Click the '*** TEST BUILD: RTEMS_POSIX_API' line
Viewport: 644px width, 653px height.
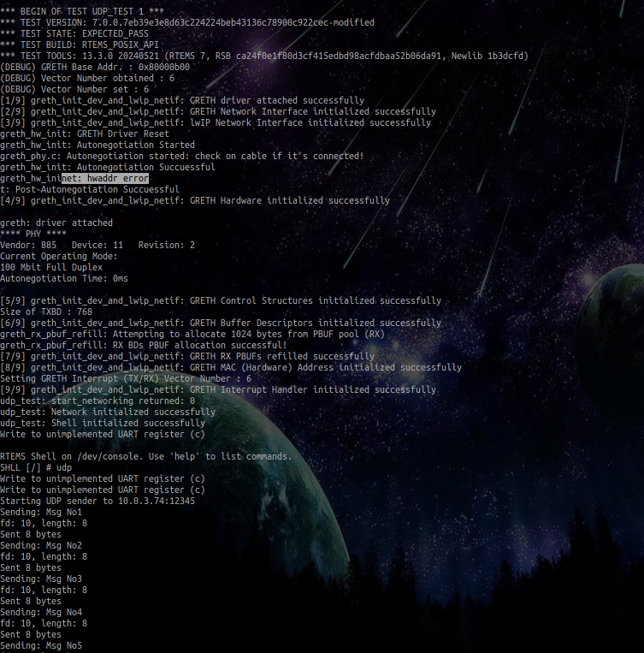(x=80, y=45)
